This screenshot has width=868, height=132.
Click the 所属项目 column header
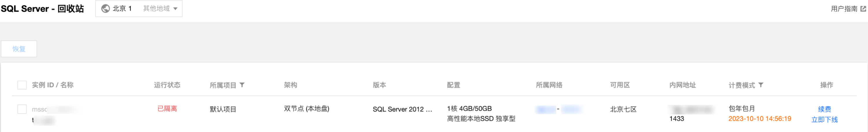pos(223,85)
